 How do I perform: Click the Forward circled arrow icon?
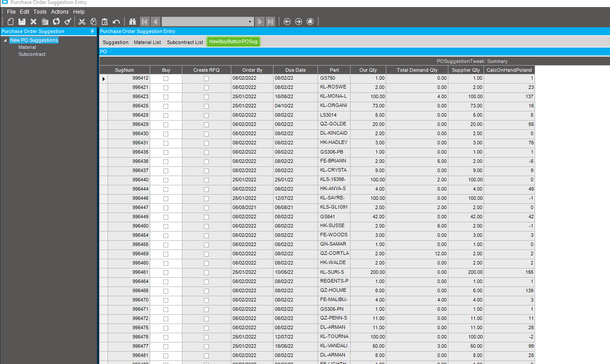[x=299, y=22]
